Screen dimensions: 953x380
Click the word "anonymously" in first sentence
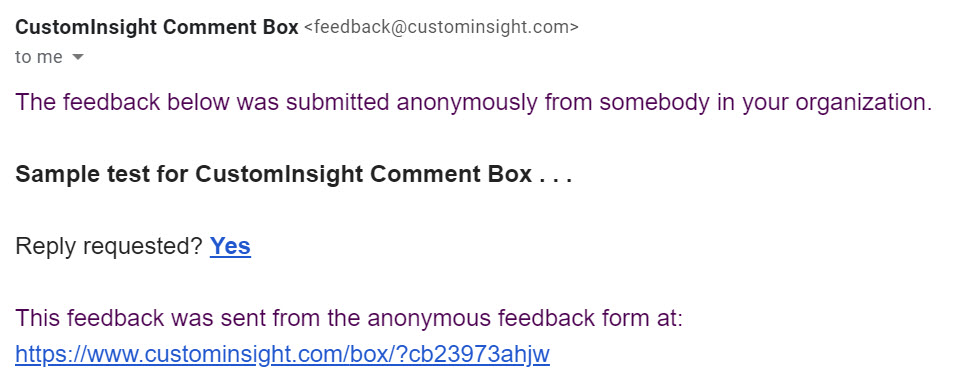click(x=467, y=103)
